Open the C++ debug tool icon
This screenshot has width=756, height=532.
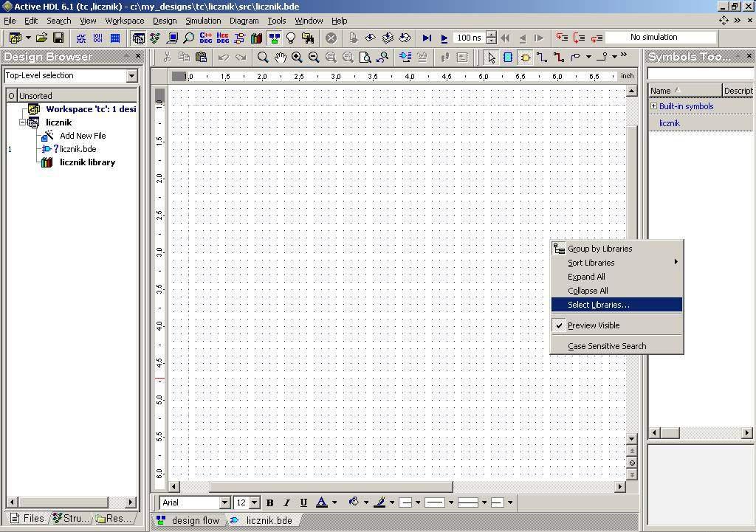click(205, 38)
